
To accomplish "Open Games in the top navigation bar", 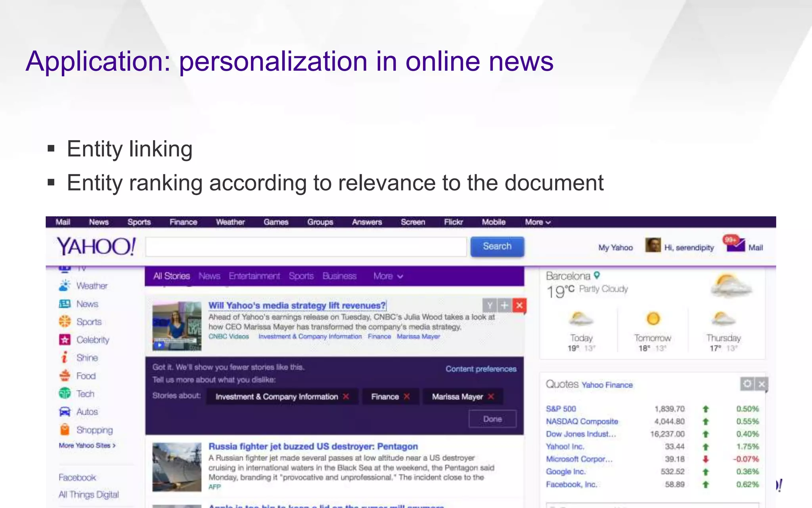I will coord(276,222).
